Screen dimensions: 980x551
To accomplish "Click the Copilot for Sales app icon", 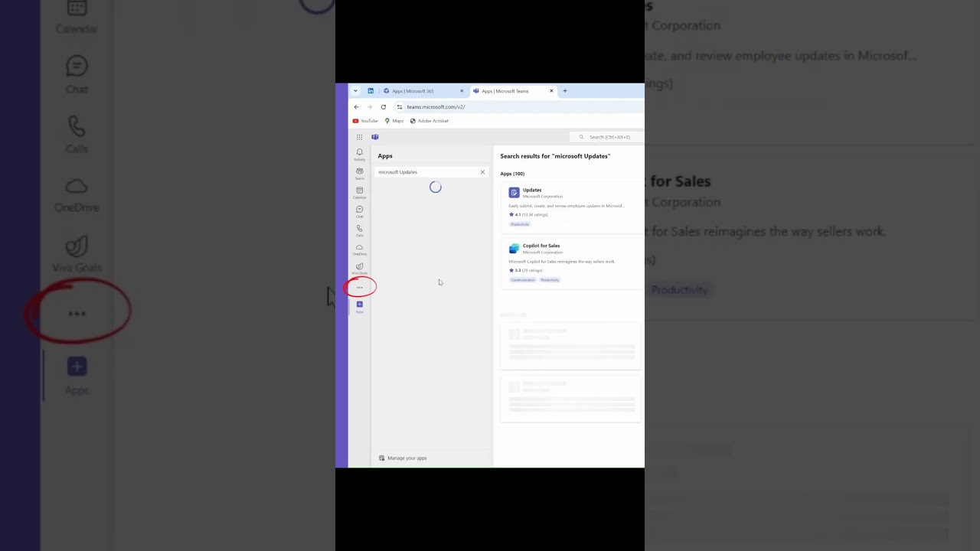I will [x=514, y=248].
